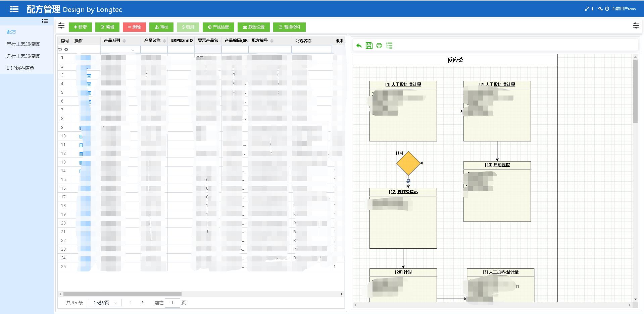Click the green 新增 button
Viewport: 644px width, 314px height.
point(80,27)
